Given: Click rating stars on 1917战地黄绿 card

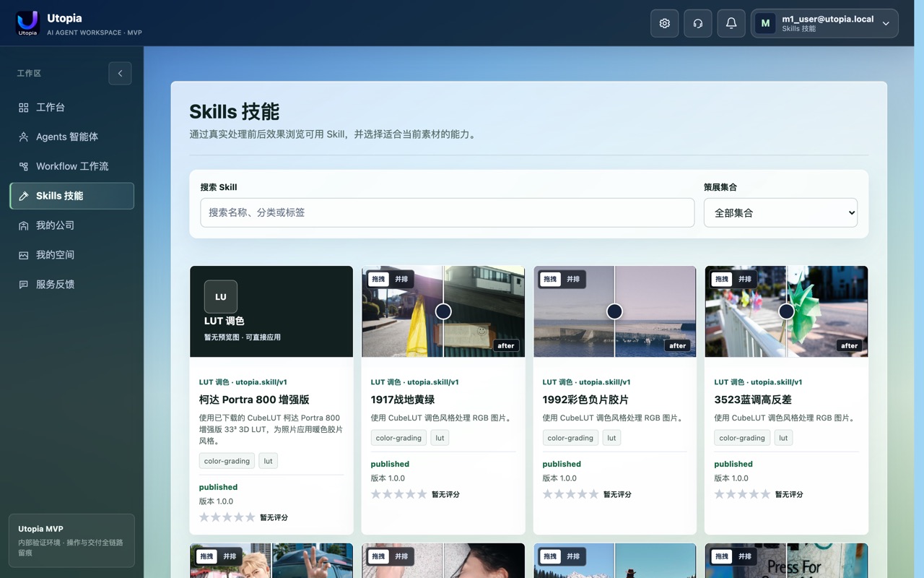Looking at the screenshot, I should pyautogui.click(x=399, y=494).
